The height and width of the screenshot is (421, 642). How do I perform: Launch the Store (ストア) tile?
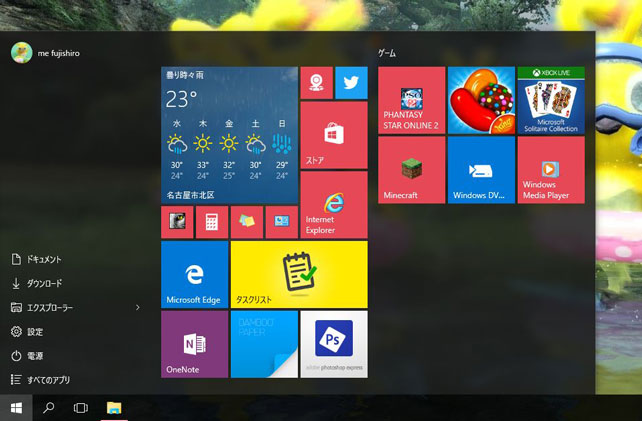coord(333,134)
